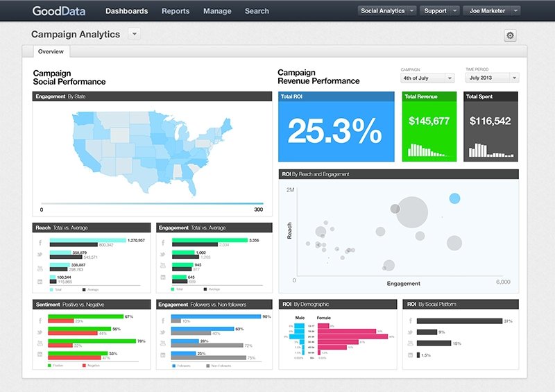Expand the Campaign Analytics dashboard dropdown
555x392 pixels.
pos(135,34)
